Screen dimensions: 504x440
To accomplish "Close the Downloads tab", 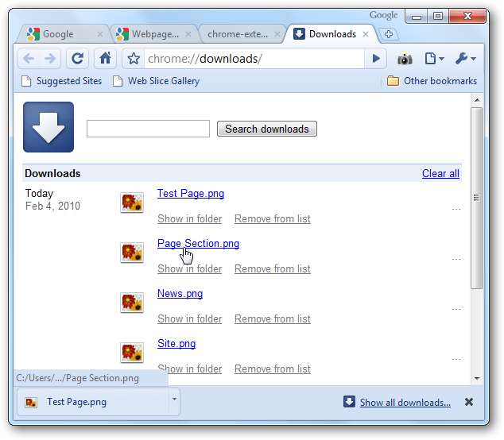I will click(366, 34).
